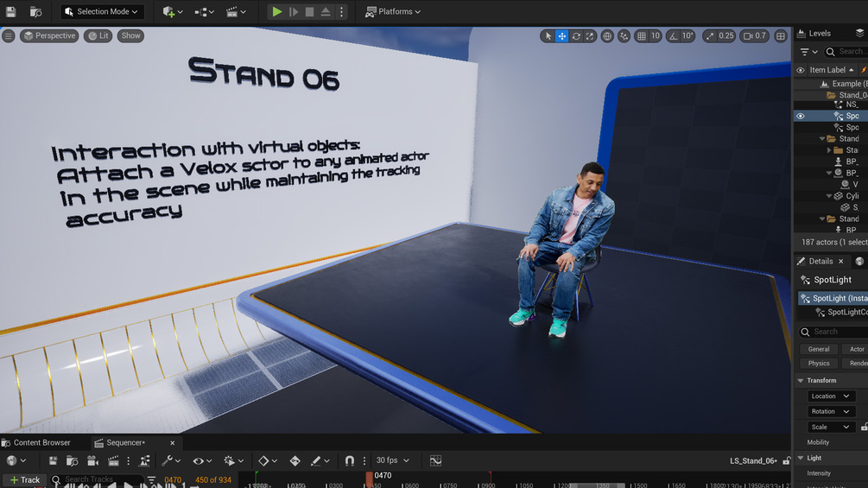Save the current level with the floppy disk icon
The image size is (868, 488).
(10, 11)
